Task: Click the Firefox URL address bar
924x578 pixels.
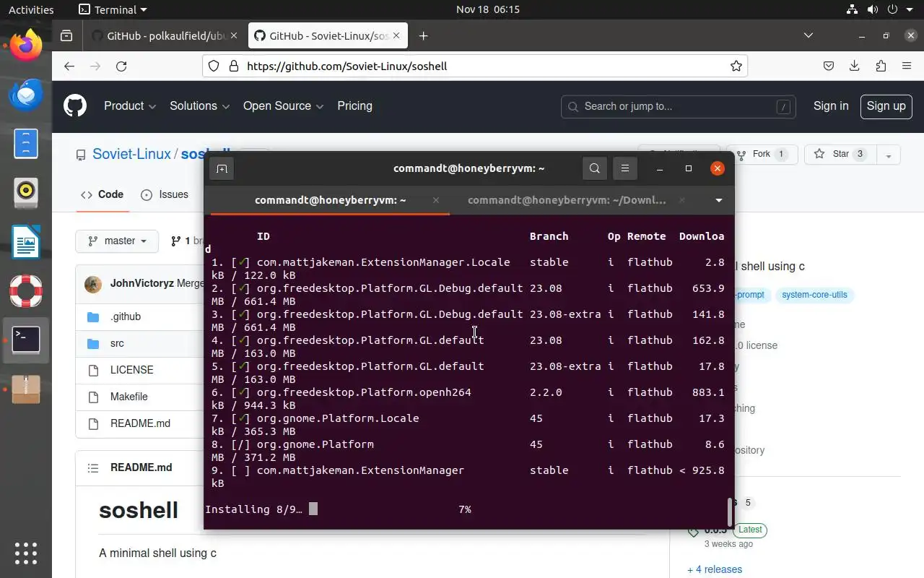Action: [x=475, y=66]
